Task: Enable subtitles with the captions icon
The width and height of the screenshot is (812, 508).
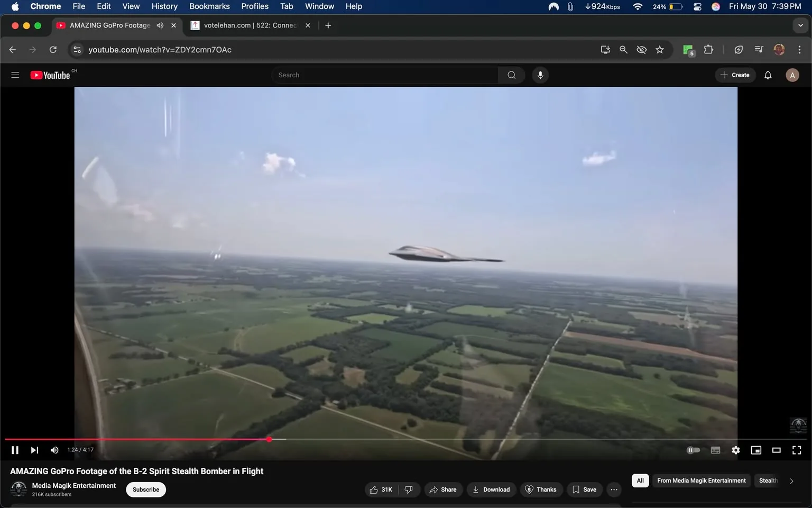Action: (x=715, y=450)
